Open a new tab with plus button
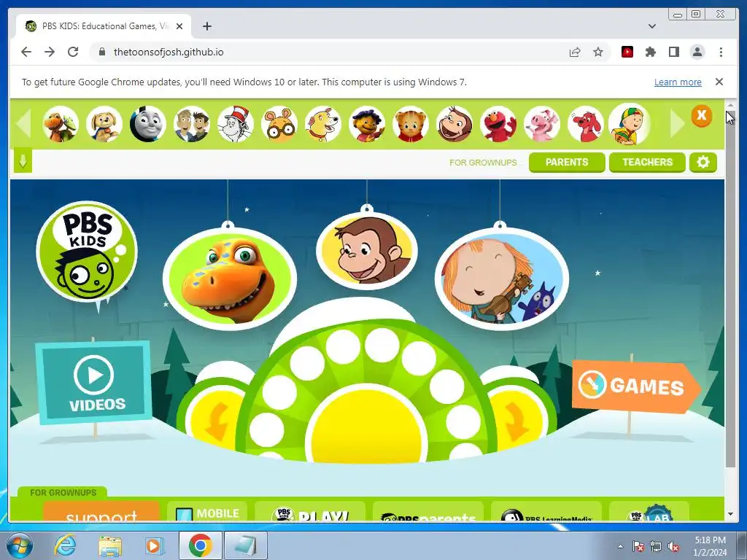Image resolution: width=747 pixels, height=560 pixels. [206, 26]
